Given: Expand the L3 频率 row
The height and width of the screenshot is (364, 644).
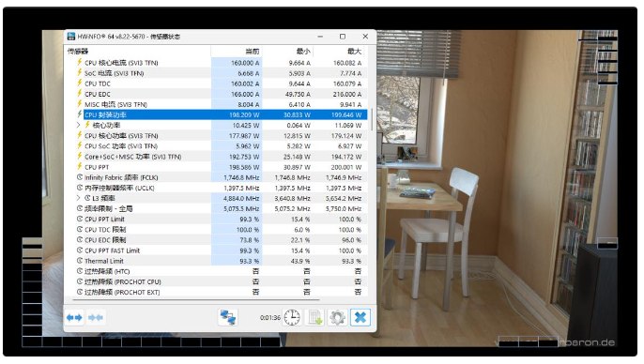Looking at the screenshot, I should (79, 198).
